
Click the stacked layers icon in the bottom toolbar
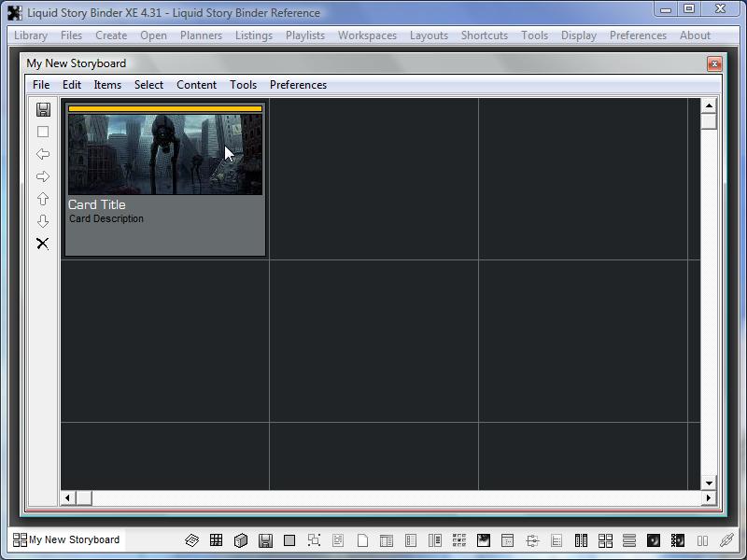click(x=192, y=540)
